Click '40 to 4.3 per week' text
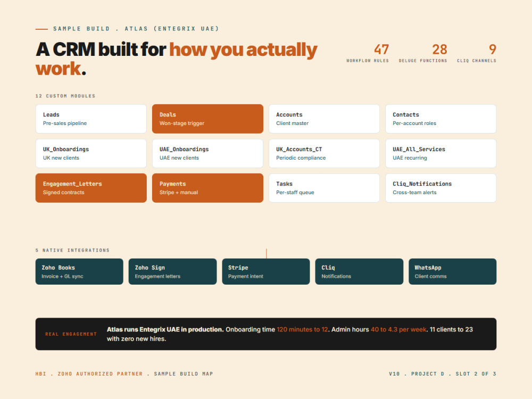This screenshot has width=532, height=399. tap(398, 329)
